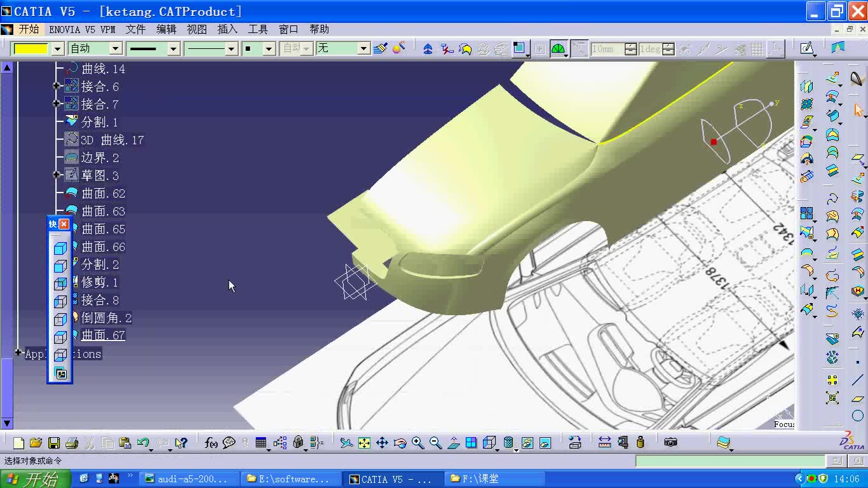
Task: Save the document with the floppy disk icon
Action: (54, 443)
